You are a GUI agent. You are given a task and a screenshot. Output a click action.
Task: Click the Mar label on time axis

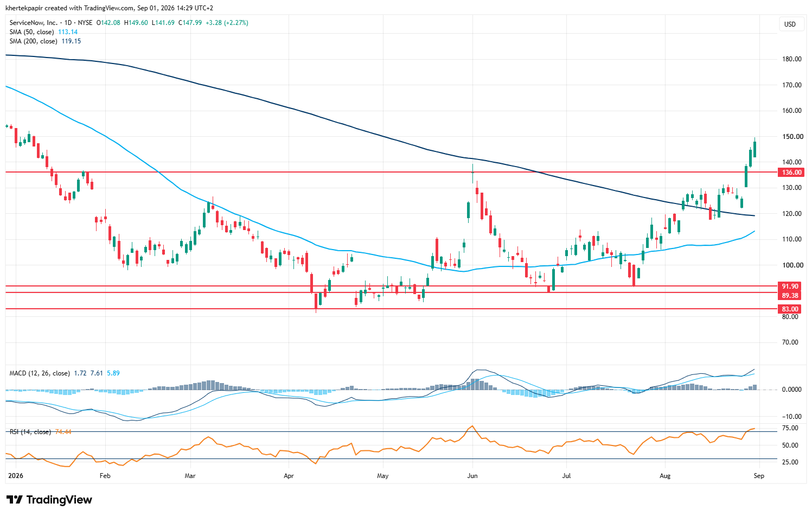(190, 476)
